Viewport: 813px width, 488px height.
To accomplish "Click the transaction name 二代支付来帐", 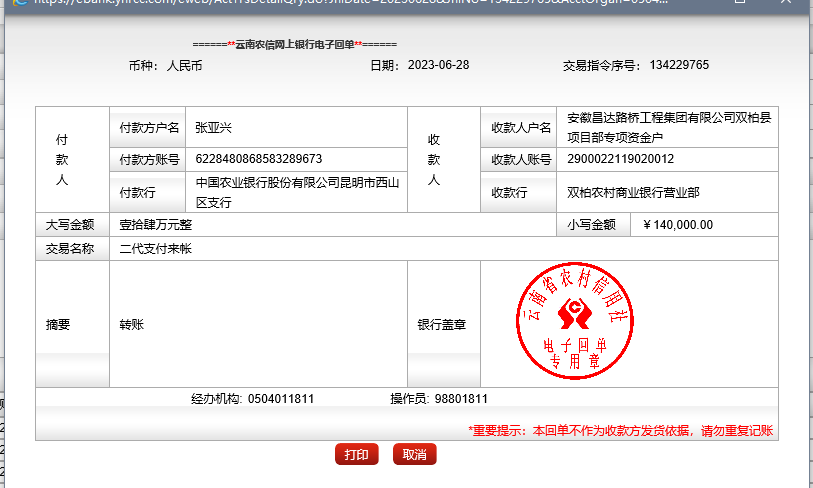I will click(x=156, y=249).
